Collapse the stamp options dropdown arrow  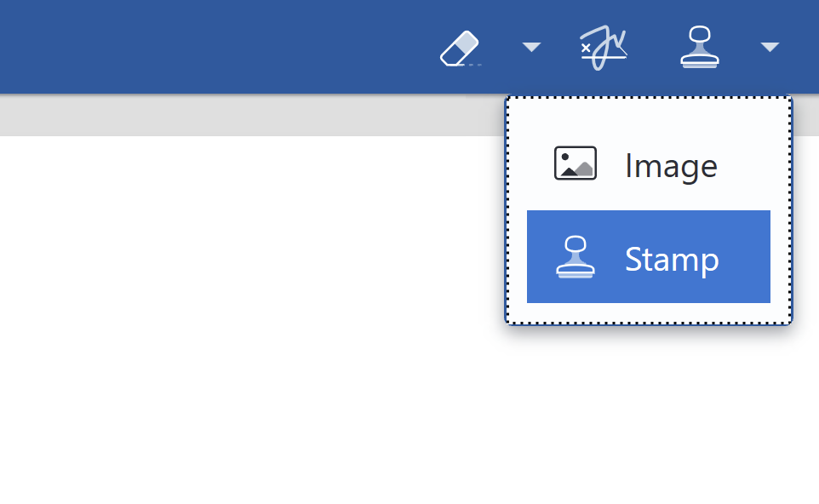(770, 48)
